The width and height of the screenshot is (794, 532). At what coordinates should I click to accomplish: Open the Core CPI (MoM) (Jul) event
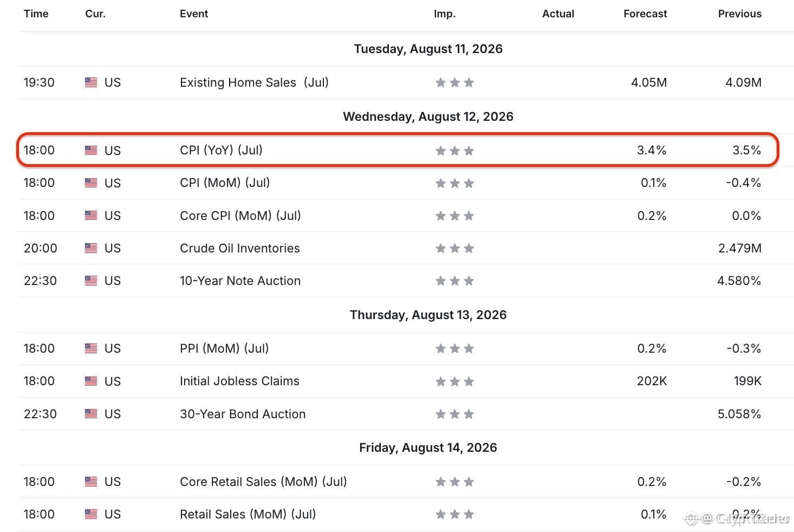click(240, 216)
